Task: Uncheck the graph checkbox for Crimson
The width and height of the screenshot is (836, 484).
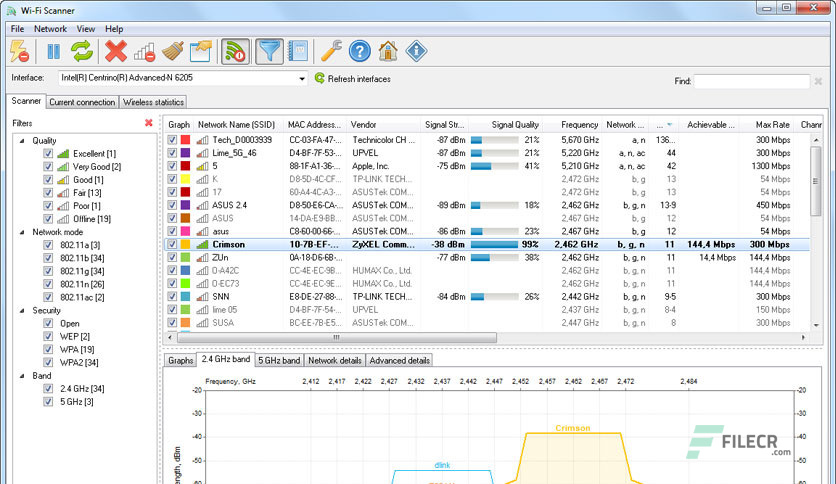Action: pos(172,245)
